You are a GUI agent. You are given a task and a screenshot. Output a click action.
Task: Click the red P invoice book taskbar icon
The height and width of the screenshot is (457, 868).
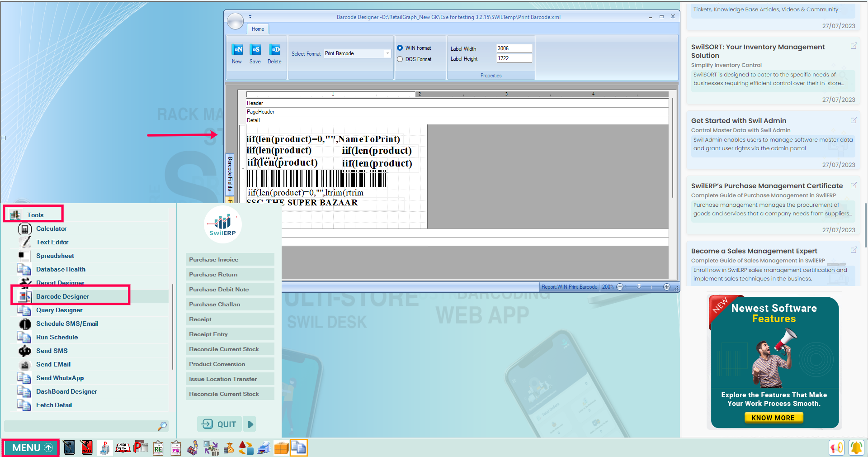pyautogui.click(x=87, y=447)
